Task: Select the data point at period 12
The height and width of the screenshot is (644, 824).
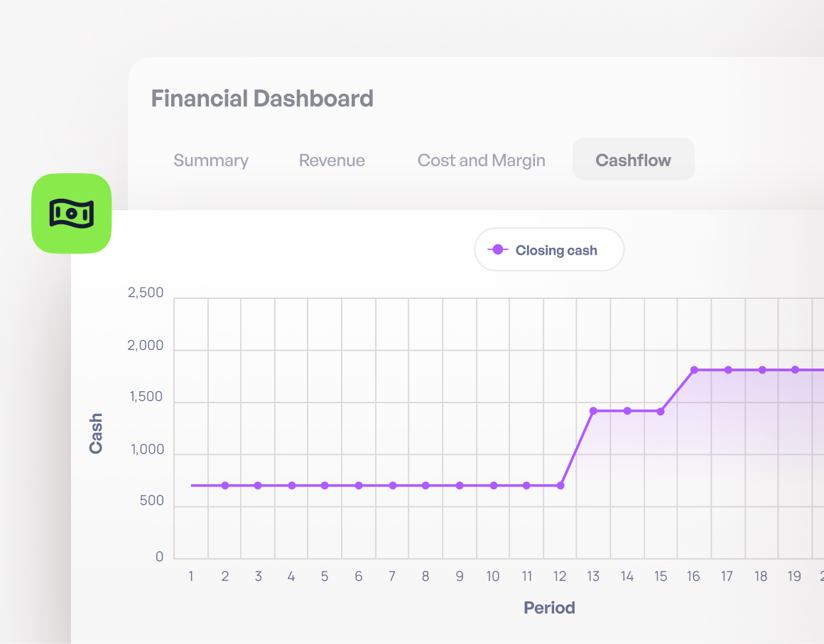Action: click(560, 486)
